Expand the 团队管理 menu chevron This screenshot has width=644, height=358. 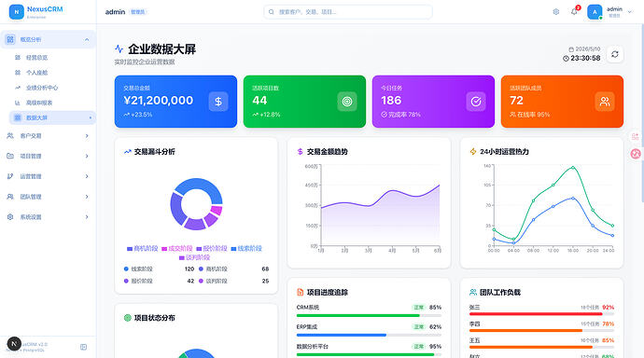pyautogui.click(x=87, y=197)
